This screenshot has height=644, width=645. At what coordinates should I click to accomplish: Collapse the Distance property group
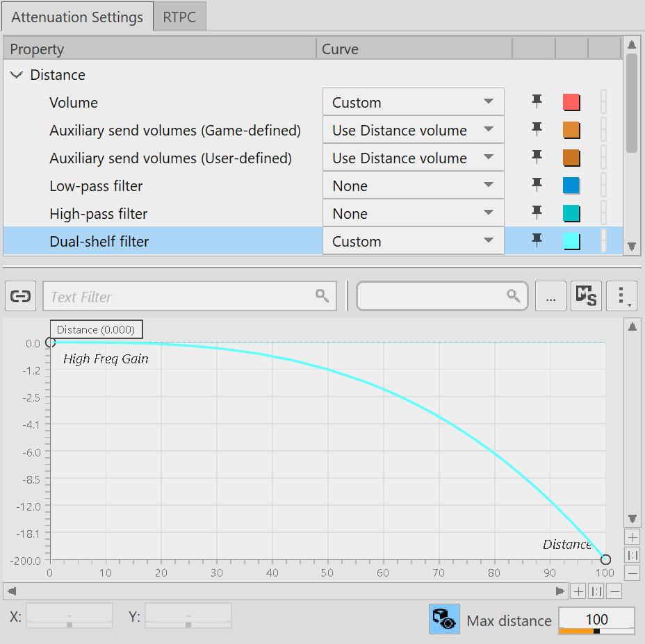click(x=17, y=75)
